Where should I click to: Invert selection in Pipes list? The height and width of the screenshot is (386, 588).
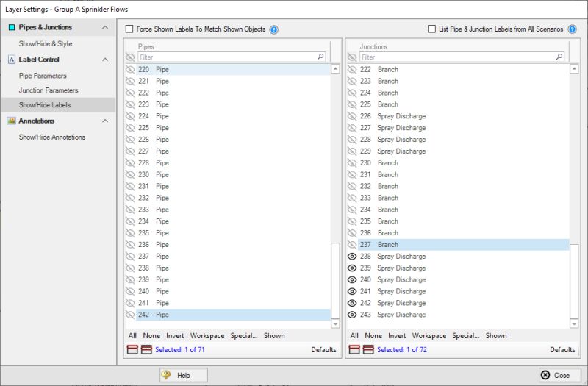pos(175,336)
